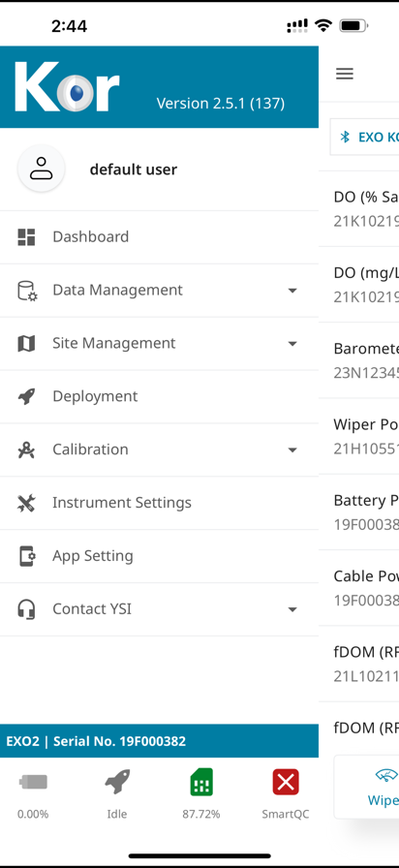Expand the Calibration dropdown arrow
Viewport: 399px width, 868px height.
(x=292, y=450)
